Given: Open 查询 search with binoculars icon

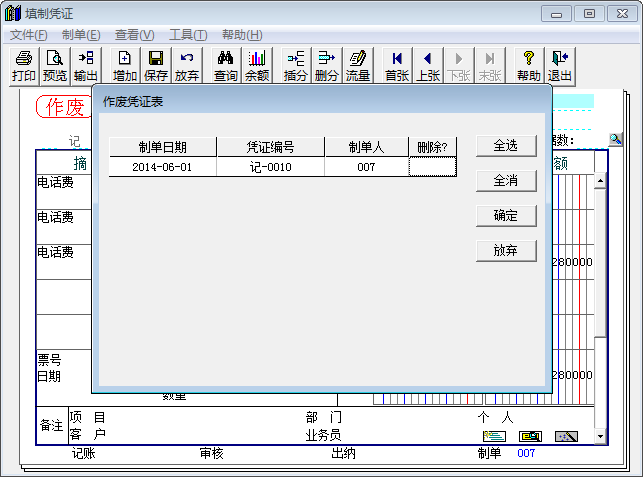Looking at the screenshot, I should (226, 66).
